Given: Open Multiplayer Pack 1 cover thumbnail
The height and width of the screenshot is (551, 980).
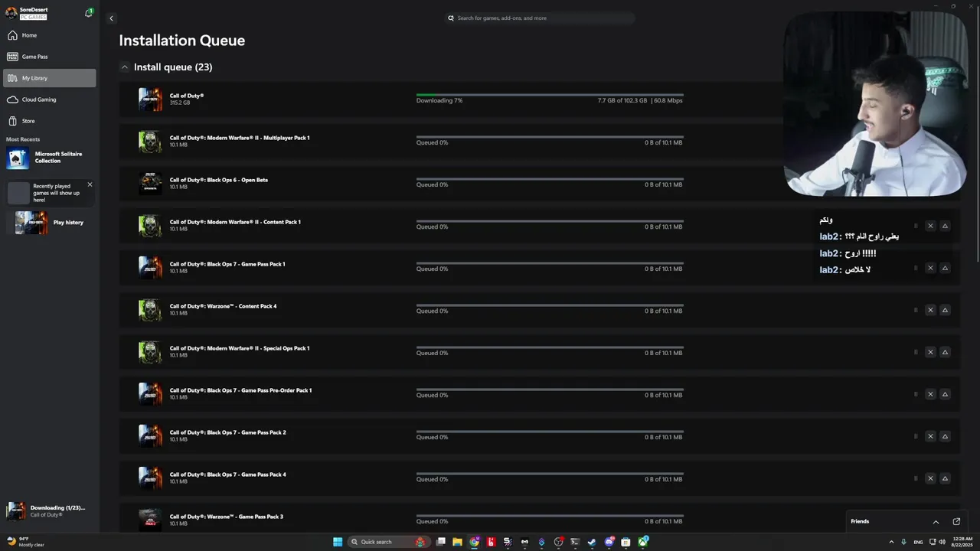Looking at the screenshot, I should coord(150,142).
